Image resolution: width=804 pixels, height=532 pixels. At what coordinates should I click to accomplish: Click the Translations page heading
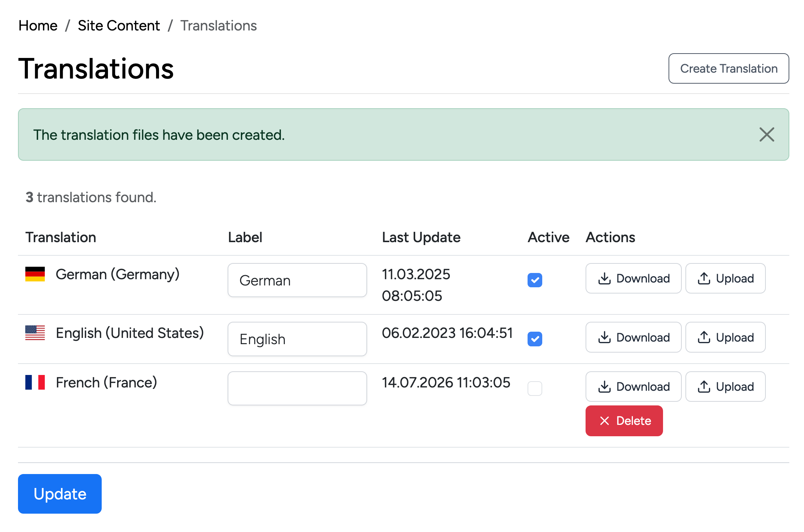[x=96, y=69]
